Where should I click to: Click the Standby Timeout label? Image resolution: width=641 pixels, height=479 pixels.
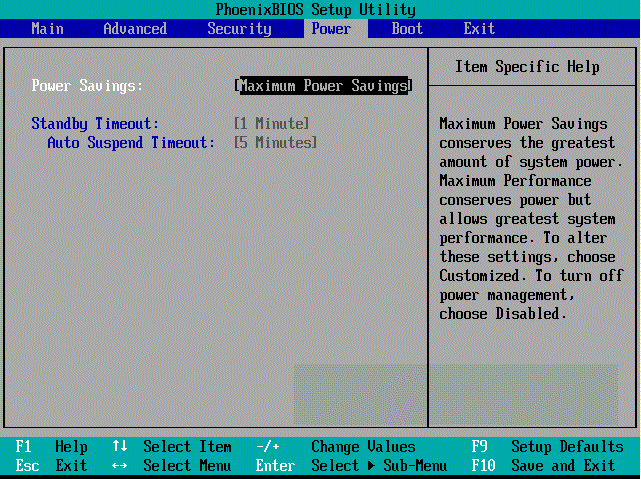pos(95,123)
